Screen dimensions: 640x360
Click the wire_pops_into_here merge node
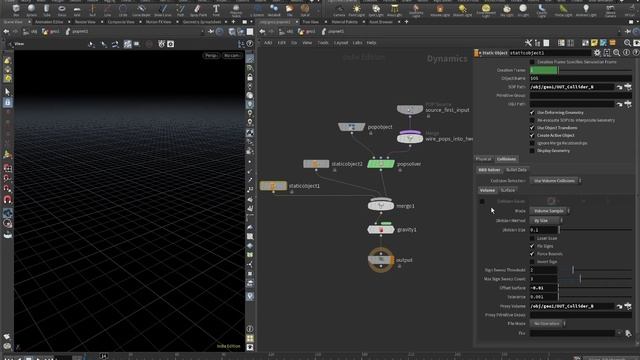(x=410, y=138)
